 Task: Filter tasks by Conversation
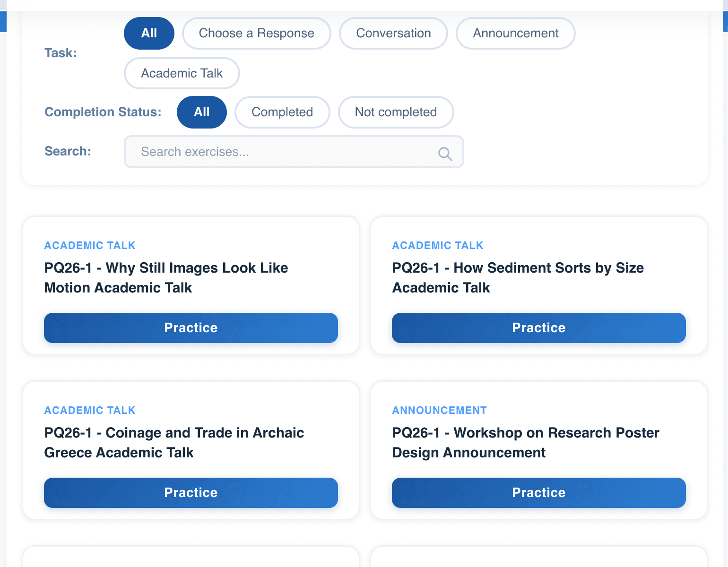(x=393, y=34)
